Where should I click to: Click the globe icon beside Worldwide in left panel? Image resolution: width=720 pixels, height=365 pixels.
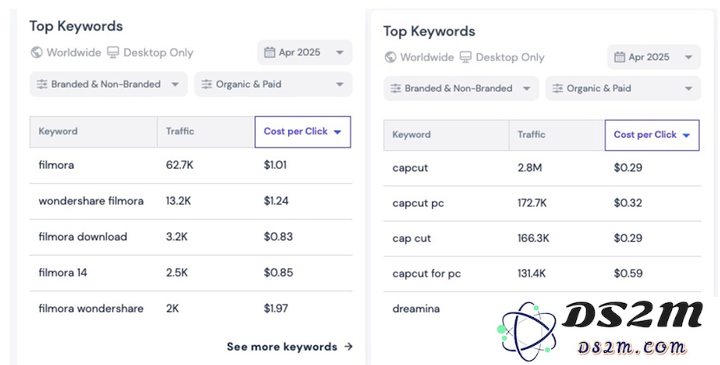[x=36, y=52]
